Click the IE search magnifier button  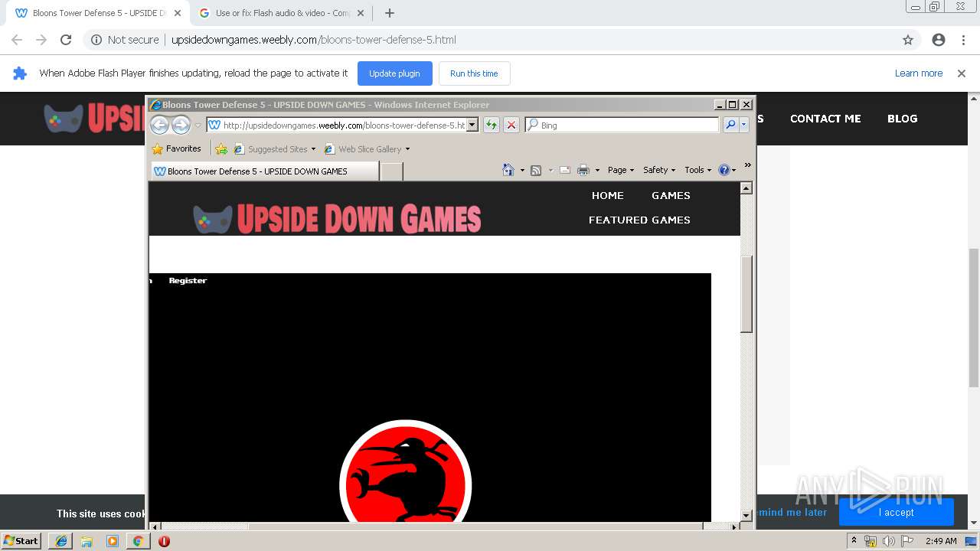click(730, 125)
